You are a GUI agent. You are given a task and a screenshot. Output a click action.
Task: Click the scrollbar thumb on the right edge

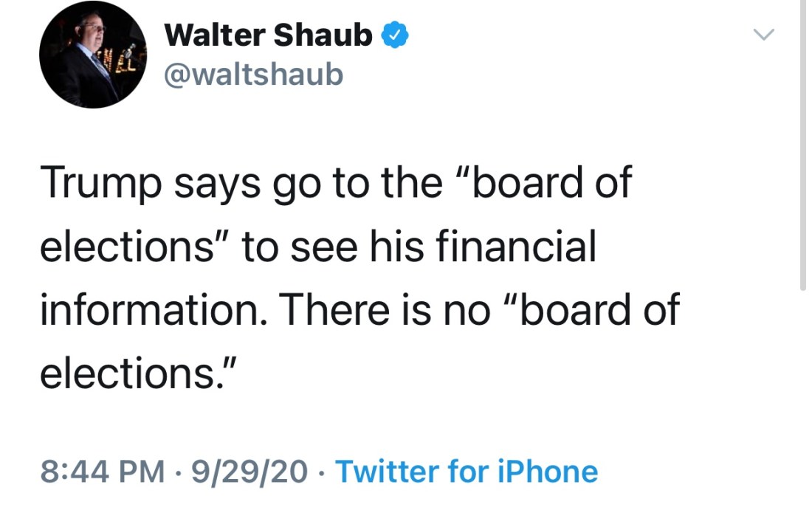coord(802,148)
